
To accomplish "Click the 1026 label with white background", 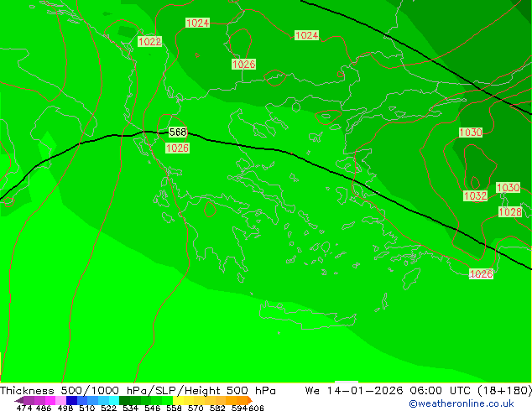I will point(481,273).
